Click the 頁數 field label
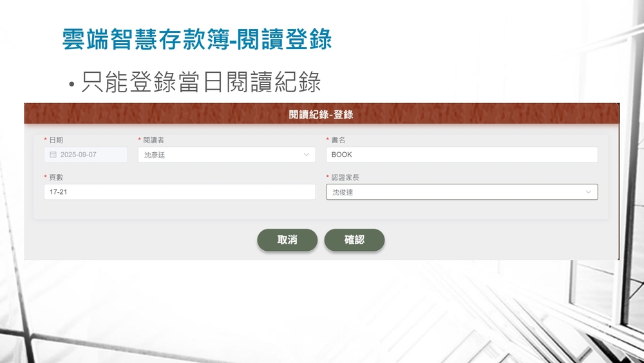 (x=56, y=177)
